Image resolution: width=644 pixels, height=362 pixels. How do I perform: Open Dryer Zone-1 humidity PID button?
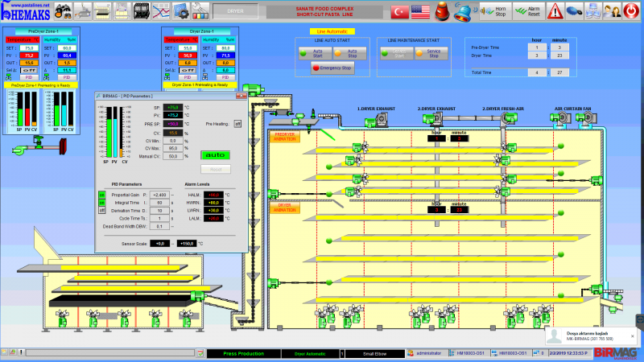pyautogui.click(x=225, y=77)
